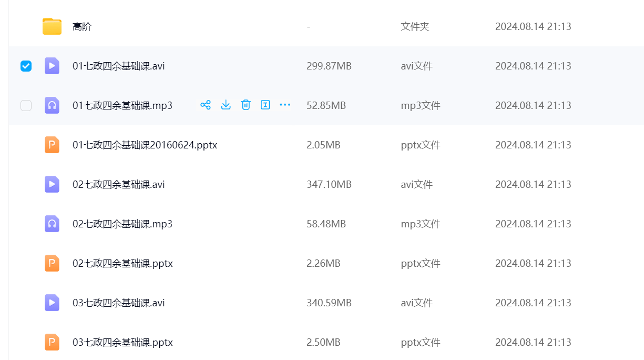
Task: Click the share icon on 01七政四余基础课.mp3 row
Action: coord(206,105)
